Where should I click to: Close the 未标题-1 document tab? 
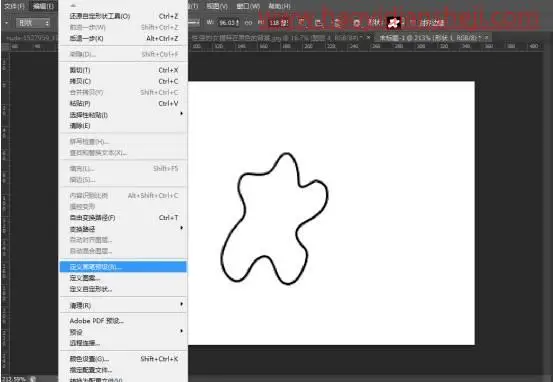487,37
